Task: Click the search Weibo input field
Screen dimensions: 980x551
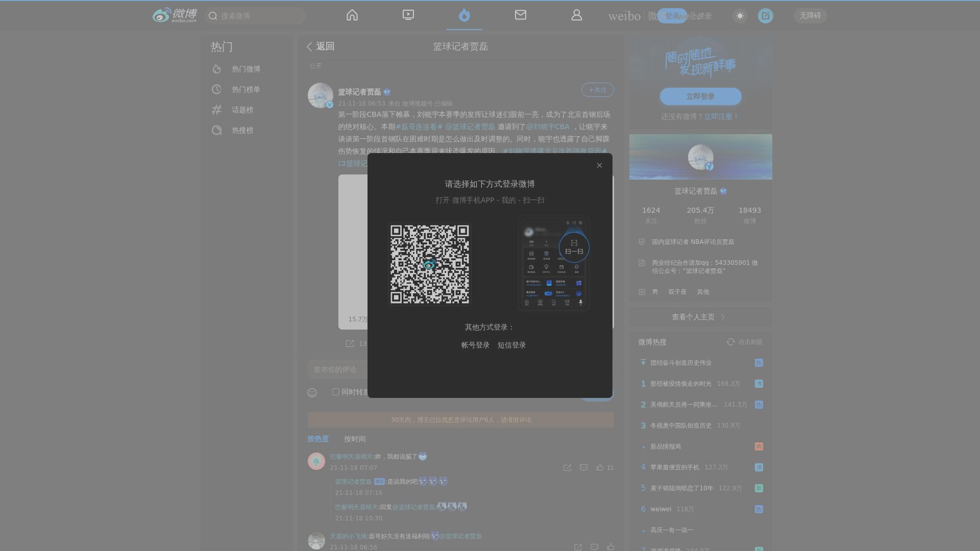Action: [x=255, y=16]
